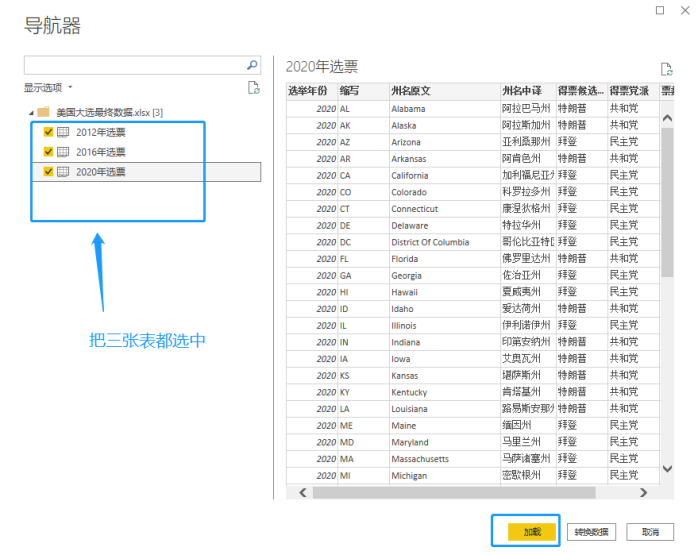
Task: Click the 美国大选最终数据.xlsx folder icon
Action: tap(44, 112)
